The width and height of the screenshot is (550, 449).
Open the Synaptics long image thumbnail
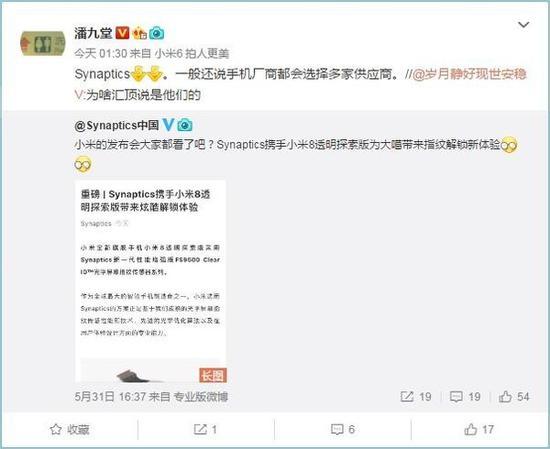(x=150, y=281)
